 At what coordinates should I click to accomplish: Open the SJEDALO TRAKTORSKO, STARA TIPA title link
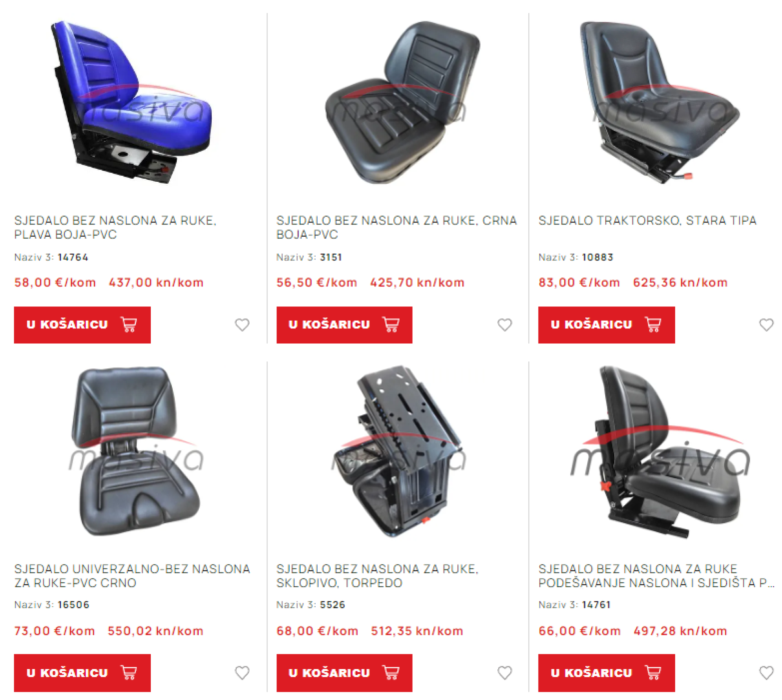coord(647,220)
